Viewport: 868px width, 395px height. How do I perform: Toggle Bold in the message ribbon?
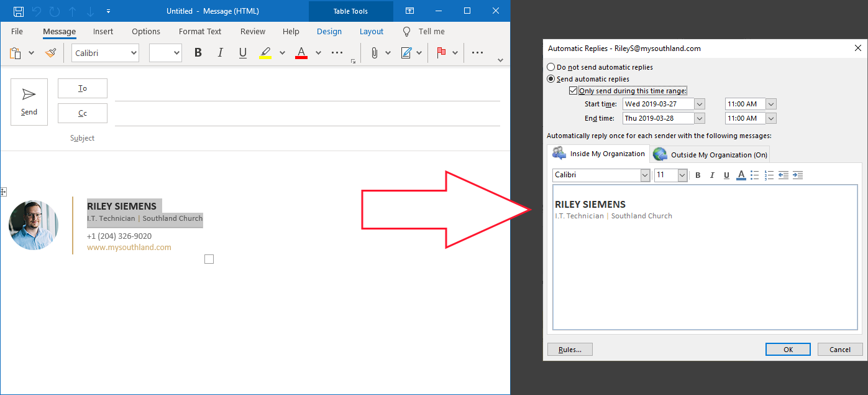(x=198, y=53)
